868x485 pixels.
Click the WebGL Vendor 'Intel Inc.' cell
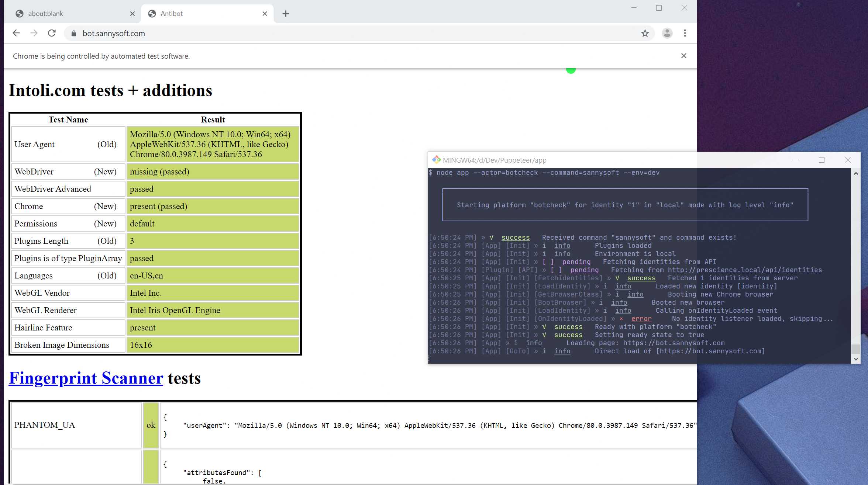(x=213, y=293)
